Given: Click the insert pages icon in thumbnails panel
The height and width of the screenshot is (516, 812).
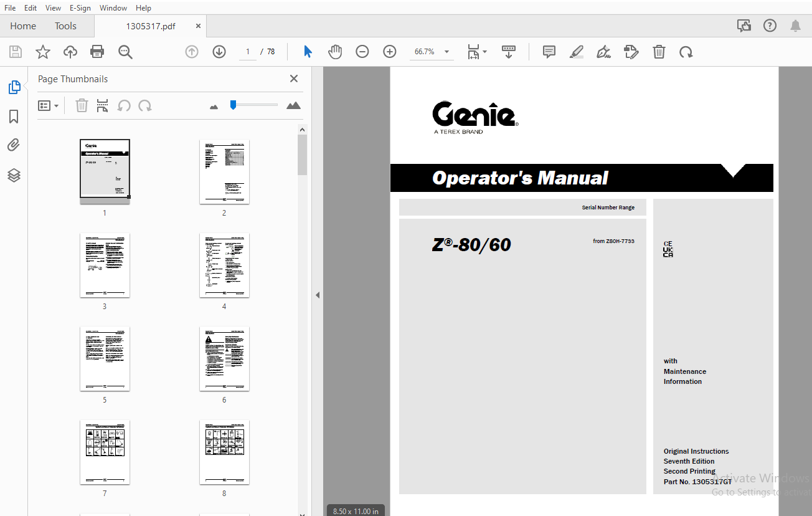Looking at the screenshot, I should point(102,105).
